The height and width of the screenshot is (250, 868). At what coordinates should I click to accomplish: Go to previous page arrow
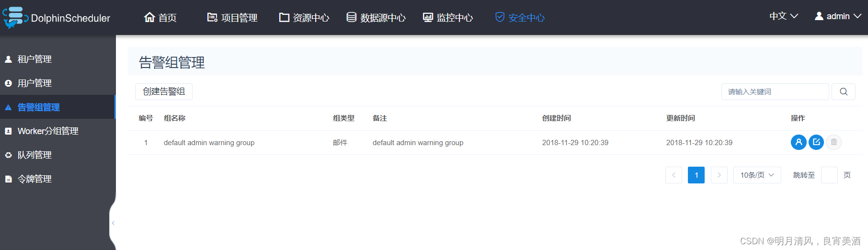[x=674, y=175]
